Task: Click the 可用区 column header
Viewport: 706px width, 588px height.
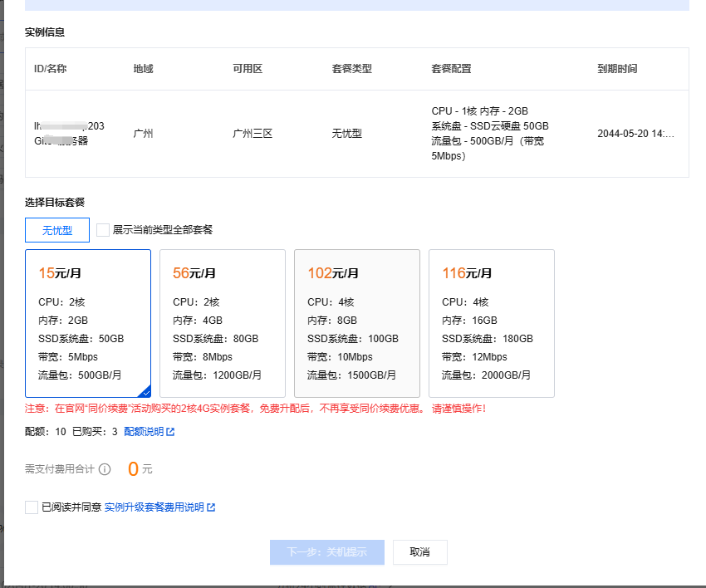Action: click(x=248, y=69)
